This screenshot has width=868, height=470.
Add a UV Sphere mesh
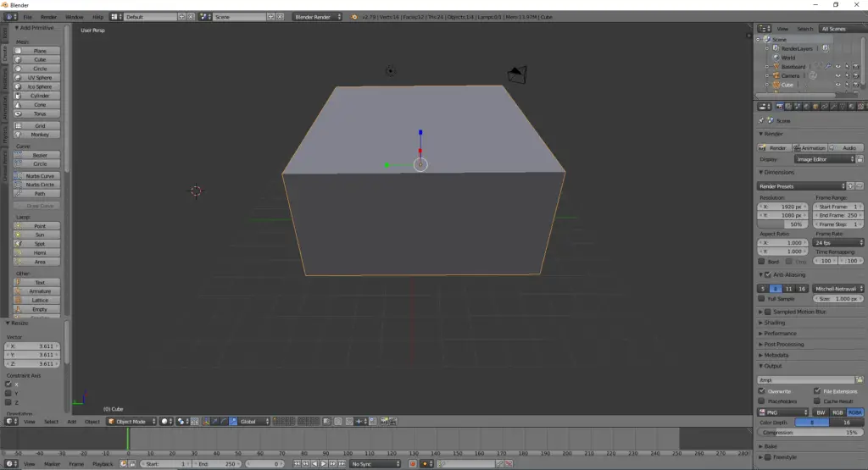coord(40,78)
